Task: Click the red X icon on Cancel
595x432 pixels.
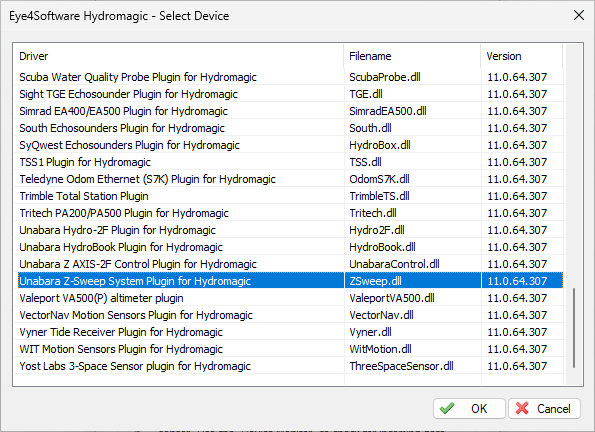Action: 522,408
